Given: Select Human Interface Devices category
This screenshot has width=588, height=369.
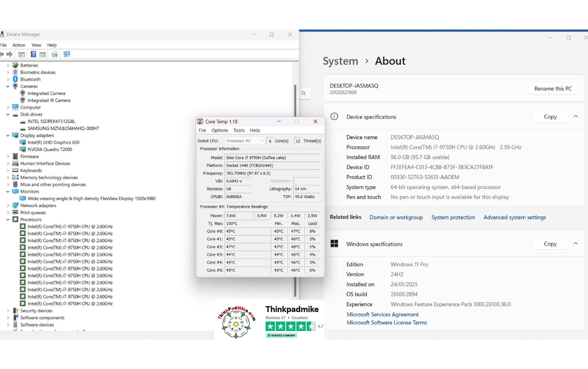Looking at the screenshot, I should click(x=45, y=163).
